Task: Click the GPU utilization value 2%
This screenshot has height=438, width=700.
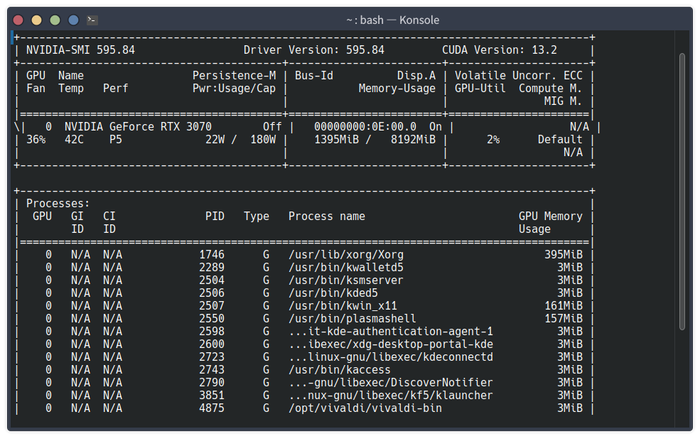Action: (x=493, y=140)
